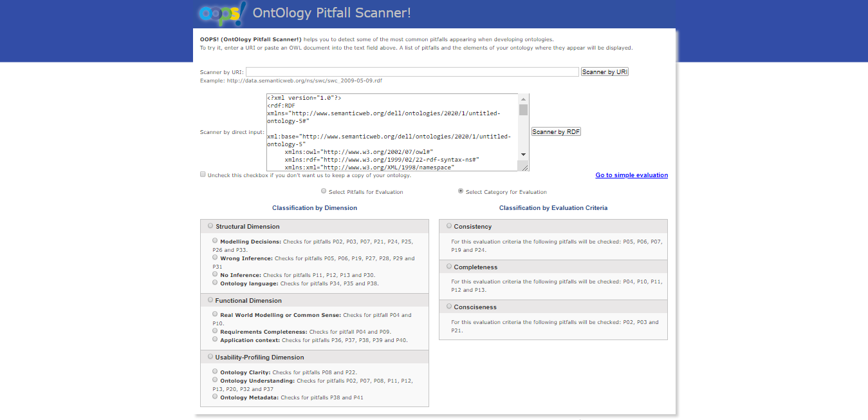This screenshot has height=420, width=868.
Task: Select the Ontology Understanding radio button
Action: 215,380
